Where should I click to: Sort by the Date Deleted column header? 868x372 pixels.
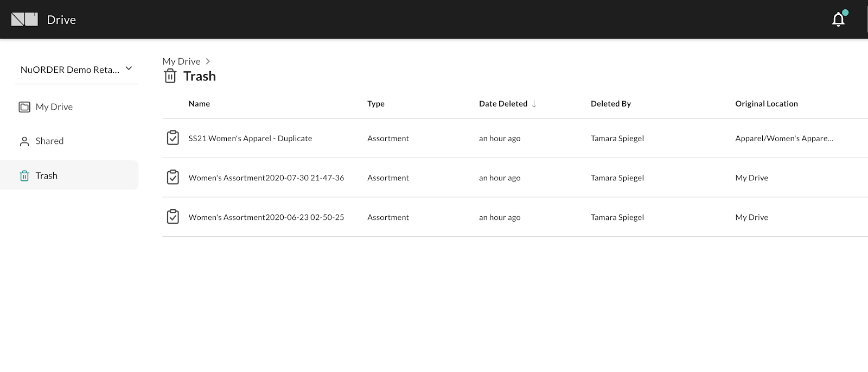click(x=503, y=104)
